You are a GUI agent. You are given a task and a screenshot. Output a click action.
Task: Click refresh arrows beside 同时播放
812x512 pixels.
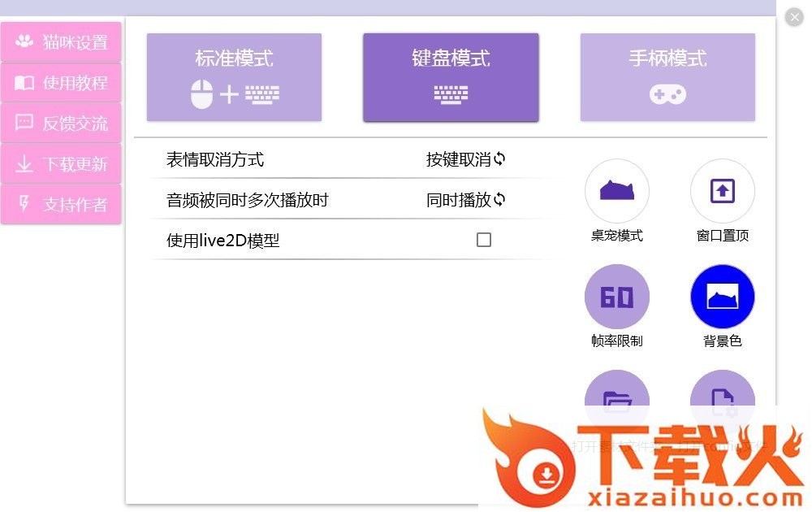pyautogui.click(x=499, y=199)
